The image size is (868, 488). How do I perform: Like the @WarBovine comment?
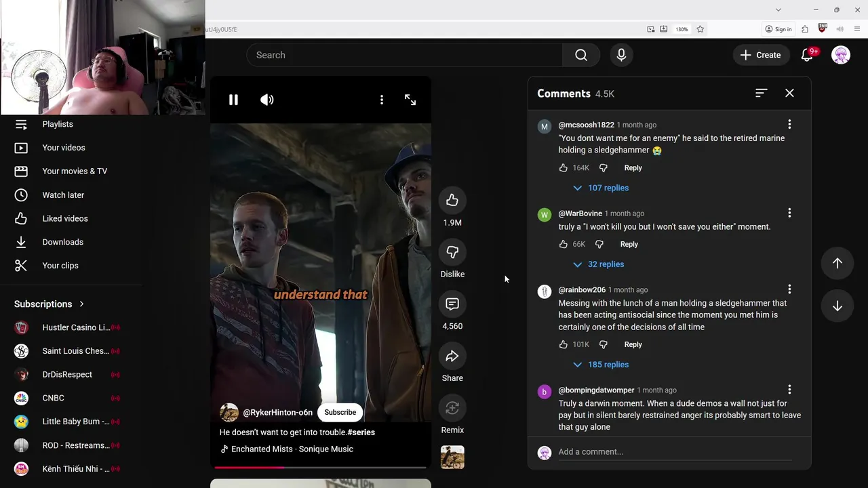click(564, 244)
